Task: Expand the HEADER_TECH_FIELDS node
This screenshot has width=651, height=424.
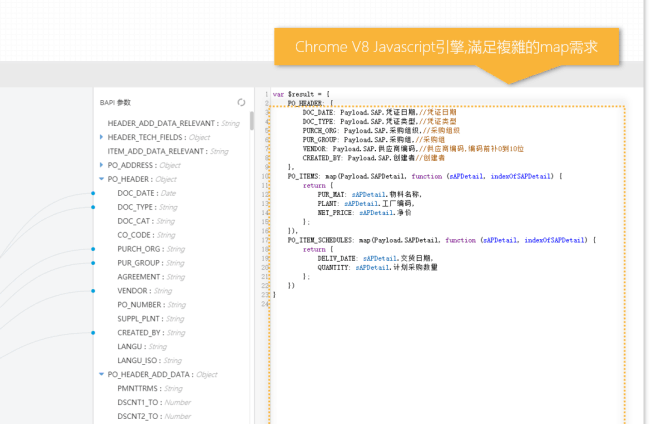Action: click(x=101, y=137)
